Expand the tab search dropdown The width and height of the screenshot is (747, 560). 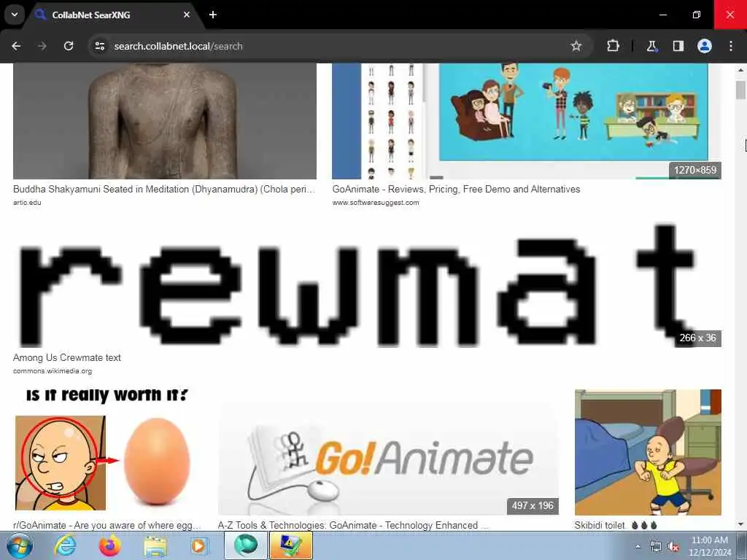click(15, 15)
